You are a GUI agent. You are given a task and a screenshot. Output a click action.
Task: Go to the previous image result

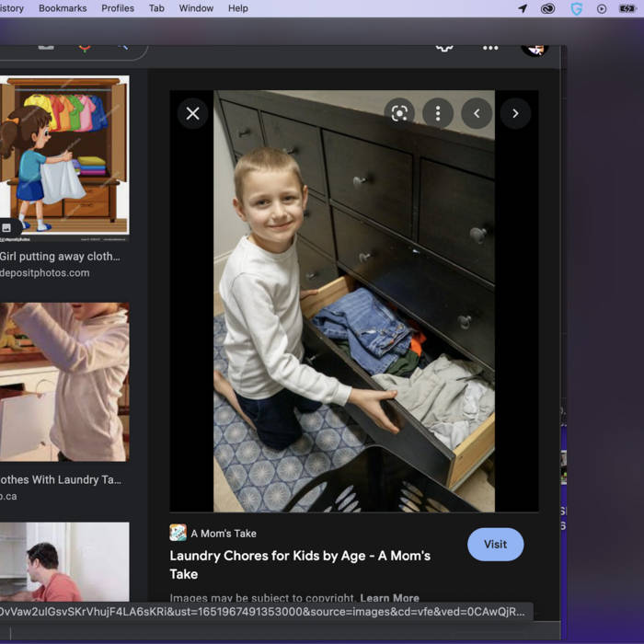click(477, 113)
